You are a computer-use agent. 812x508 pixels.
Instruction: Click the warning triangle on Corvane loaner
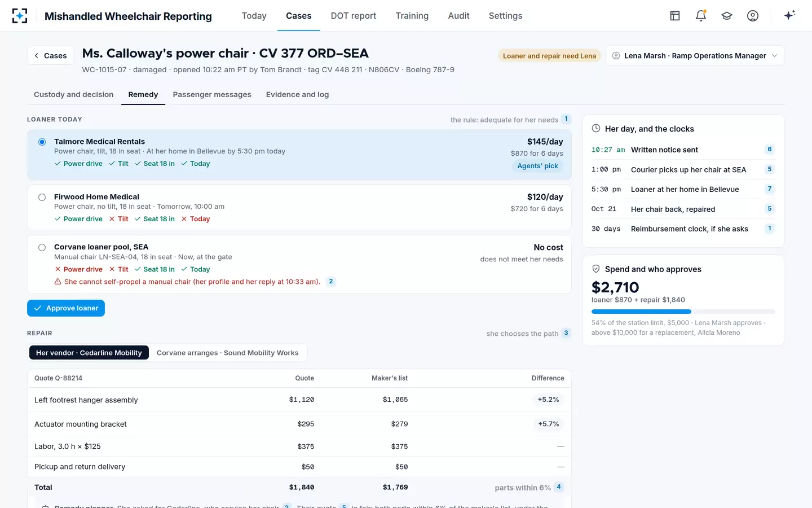(x=58, y=282)
